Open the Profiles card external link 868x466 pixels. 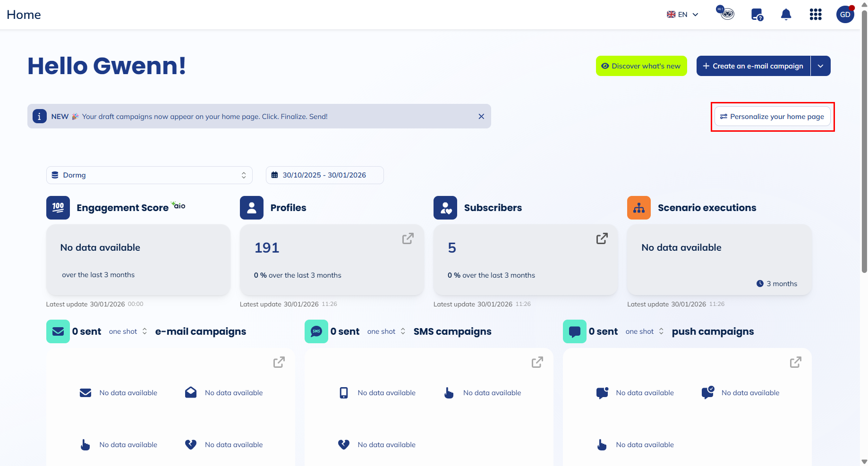click(408, 239)
